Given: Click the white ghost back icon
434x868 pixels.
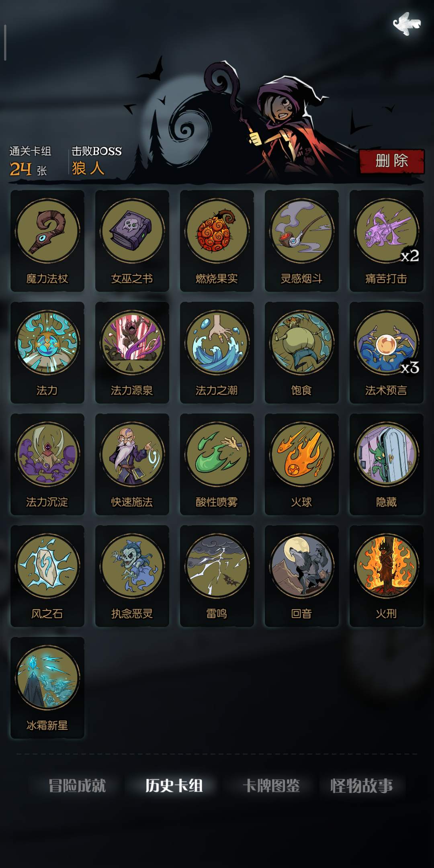Looking at the screenshot, I should click(x=407, y=24).
